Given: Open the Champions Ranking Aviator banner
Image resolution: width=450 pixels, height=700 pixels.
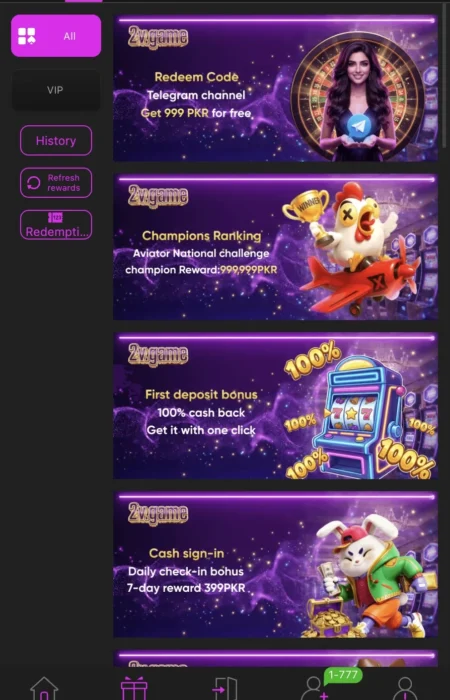Looking at the screenshot, I should click(x=275, y=247).
